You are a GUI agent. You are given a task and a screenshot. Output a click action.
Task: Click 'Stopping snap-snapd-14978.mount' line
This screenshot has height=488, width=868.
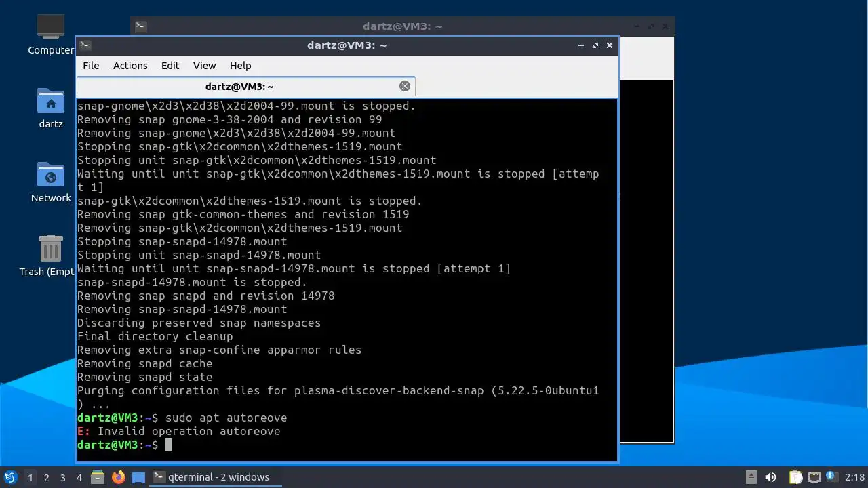point(182,241)
